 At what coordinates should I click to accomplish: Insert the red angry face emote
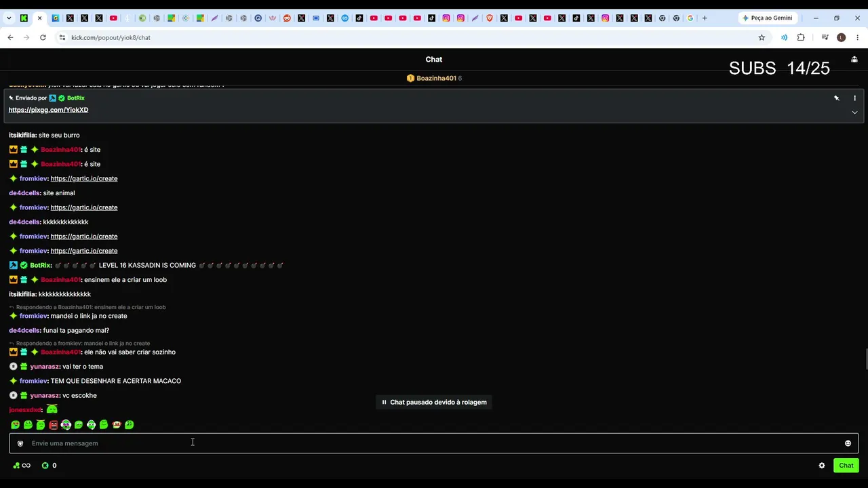pyautogui.click(x=53, y=425)
